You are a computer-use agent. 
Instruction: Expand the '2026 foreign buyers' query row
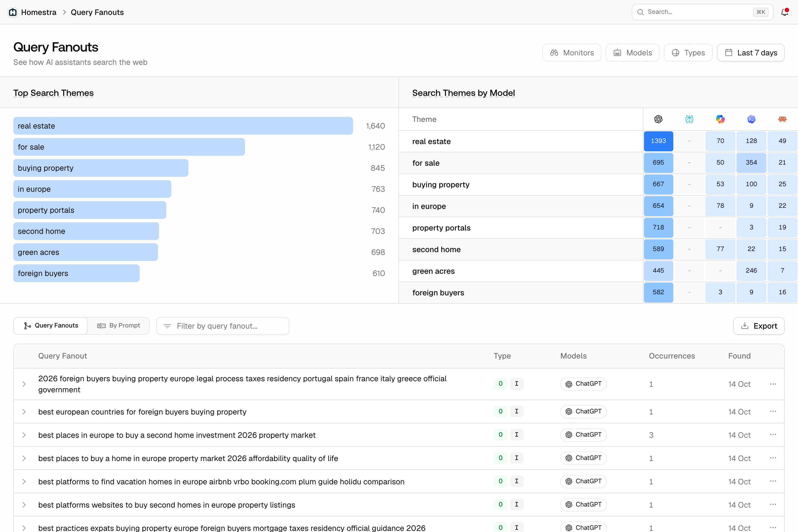24,384
